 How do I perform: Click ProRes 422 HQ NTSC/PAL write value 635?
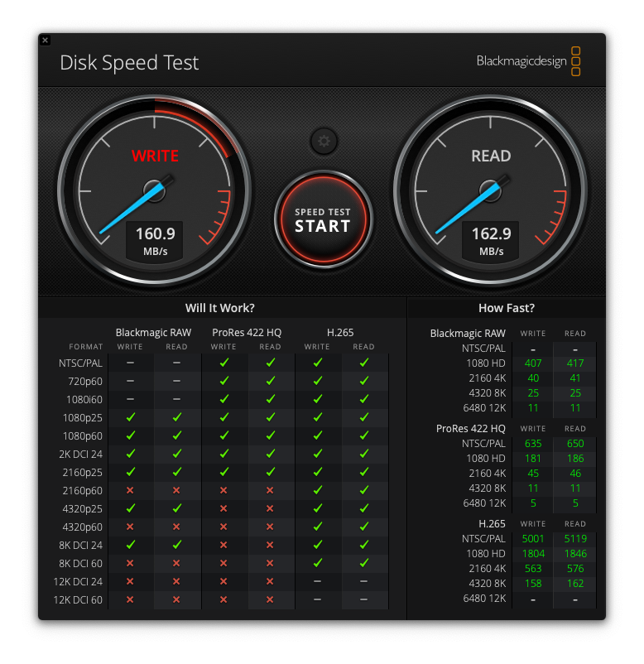(533, 444)
